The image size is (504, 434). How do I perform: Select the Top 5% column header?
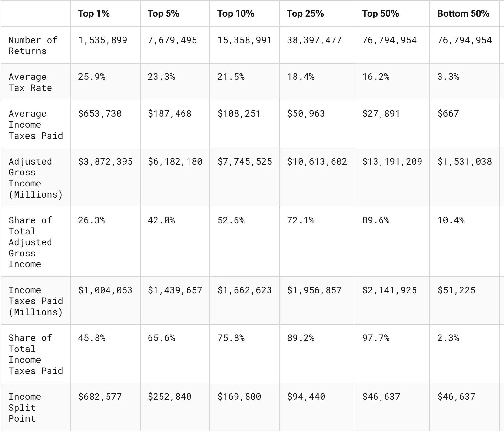click(x=163, y=14)
